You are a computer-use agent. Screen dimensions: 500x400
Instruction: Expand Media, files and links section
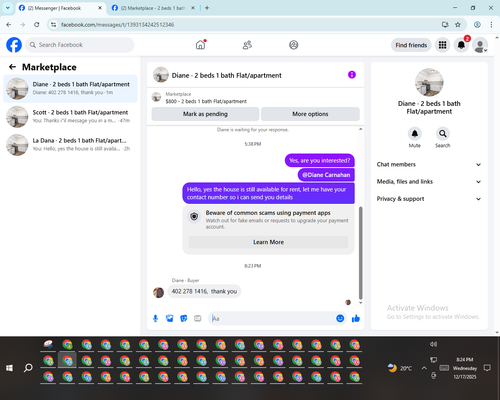tap(429, 182)
